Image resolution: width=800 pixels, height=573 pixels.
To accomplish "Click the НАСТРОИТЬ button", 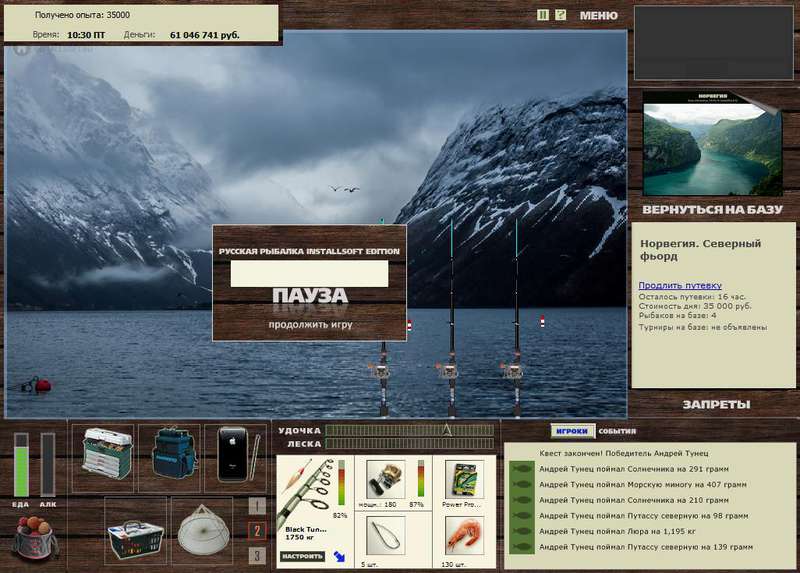I will pyautogui.click(x=303, y=556).
